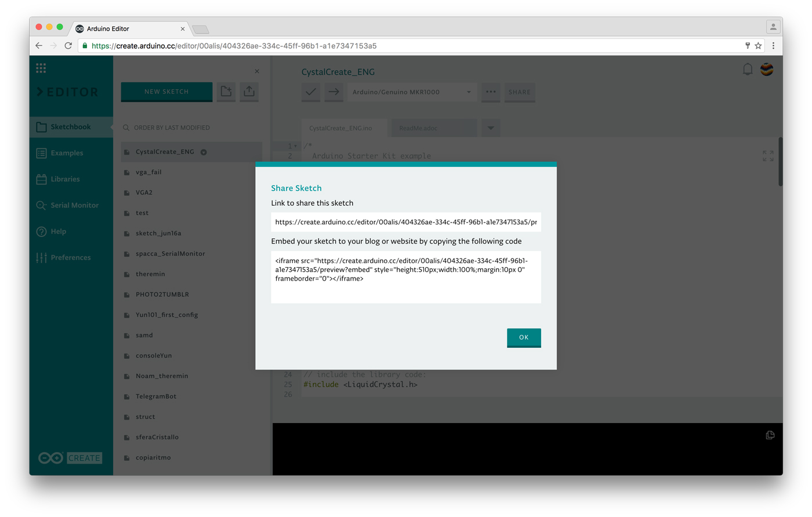Collapse code fold arrow on line 1
Viewport: 812px width, 517px height.
tap(296, 146)
